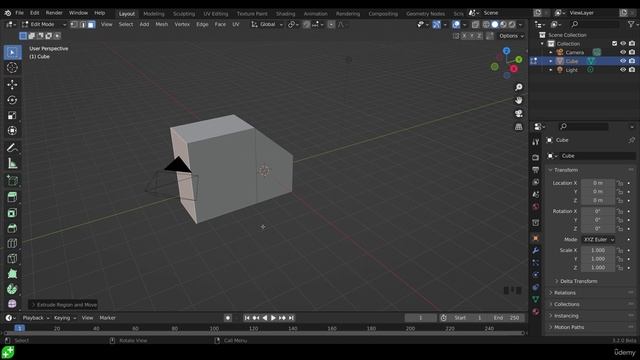Viewport: 640px width, 360px height.
Task: Toggle snapping magnet
Action: point(306,24)
